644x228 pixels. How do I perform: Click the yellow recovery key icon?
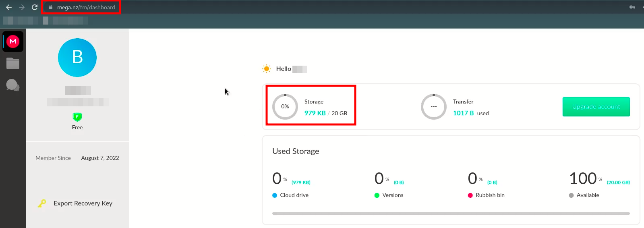tap(42, 203)
